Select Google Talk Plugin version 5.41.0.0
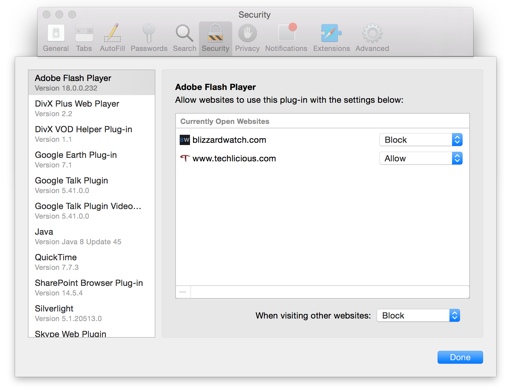The height and width of the screenshot is (388, 510). pyautogui.click(x=92, y=185)
